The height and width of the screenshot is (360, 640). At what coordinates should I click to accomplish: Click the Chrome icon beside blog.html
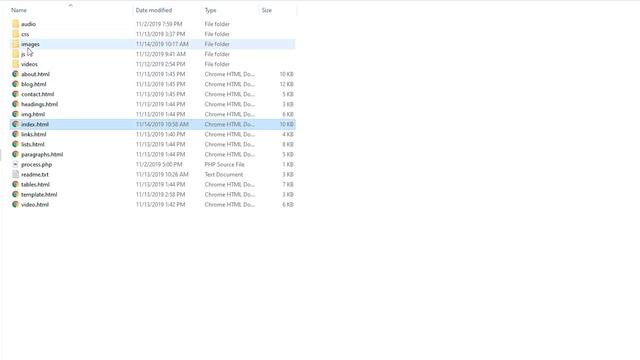pos(16,84)
